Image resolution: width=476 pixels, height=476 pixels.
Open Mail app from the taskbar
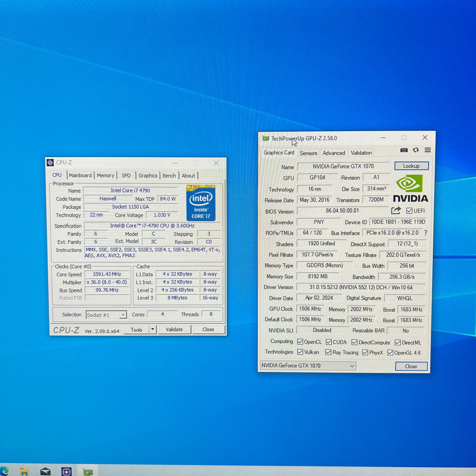[x=45, y=472]
